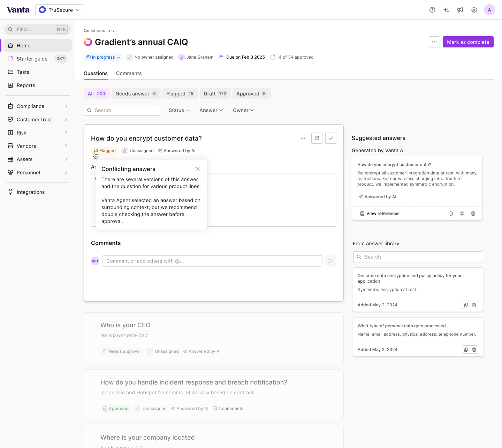Click the questions Search field
502x448 pixels.
click(x=122, y=110)
